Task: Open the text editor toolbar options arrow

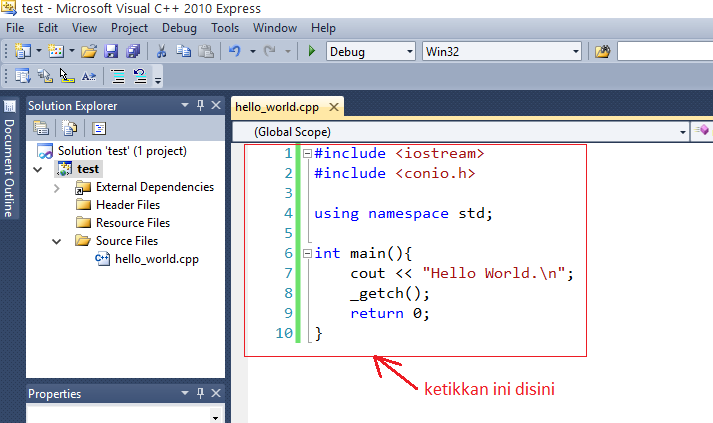Action: coord(158,81)
